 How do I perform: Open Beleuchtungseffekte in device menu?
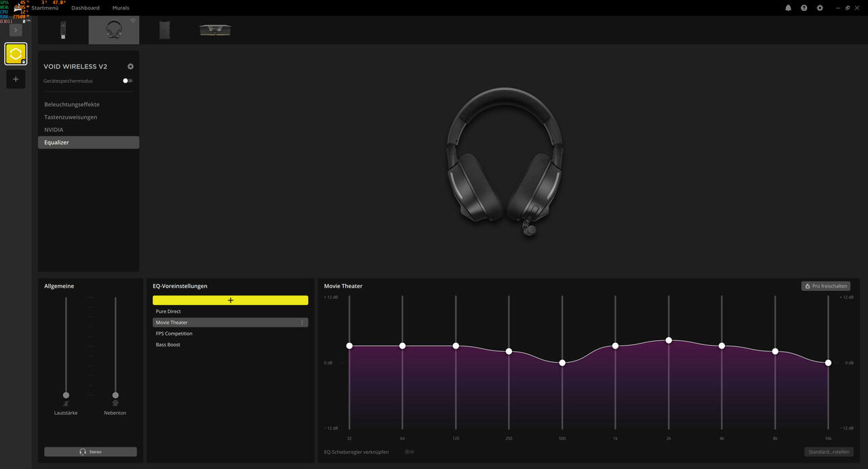[72, 104]
